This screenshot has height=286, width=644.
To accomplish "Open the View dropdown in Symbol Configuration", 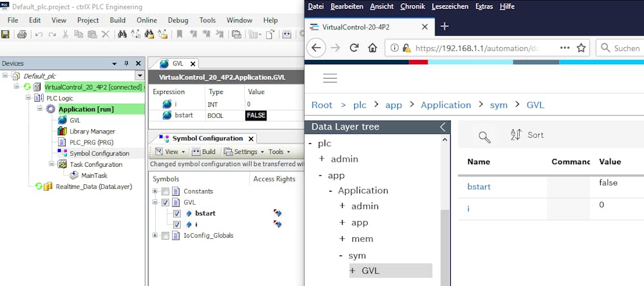I will tap(171, 152).
